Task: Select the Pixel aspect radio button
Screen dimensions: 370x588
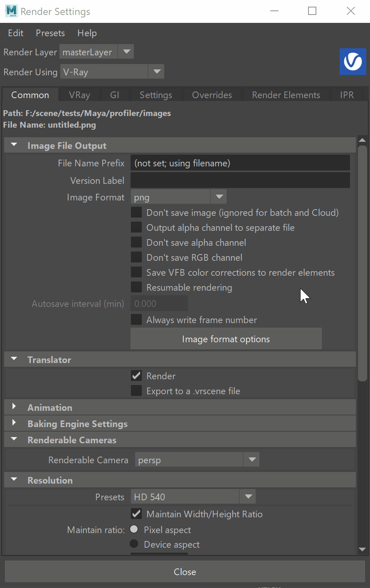Action: pos(134,529)
